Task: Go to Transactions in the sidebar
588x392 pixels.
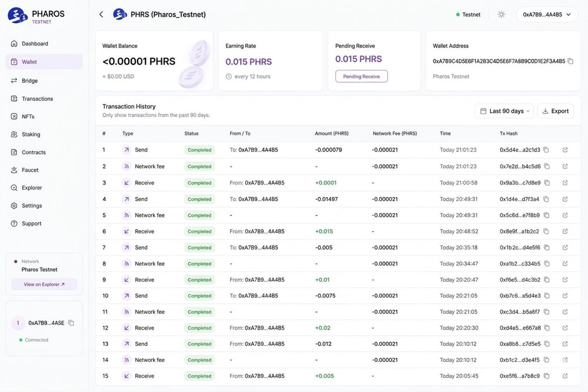Action: click(x=44, y=99)
